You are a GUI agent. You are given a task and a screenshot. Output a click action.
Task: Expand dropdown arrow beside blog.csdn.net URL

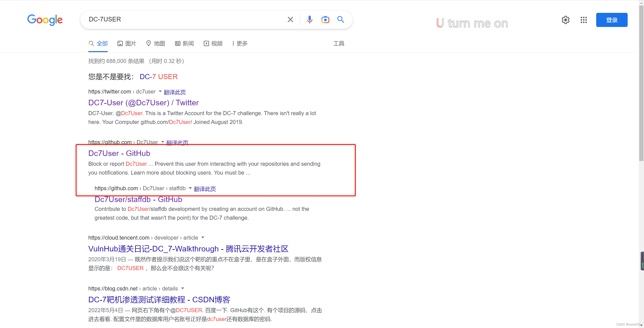point(183,288)
